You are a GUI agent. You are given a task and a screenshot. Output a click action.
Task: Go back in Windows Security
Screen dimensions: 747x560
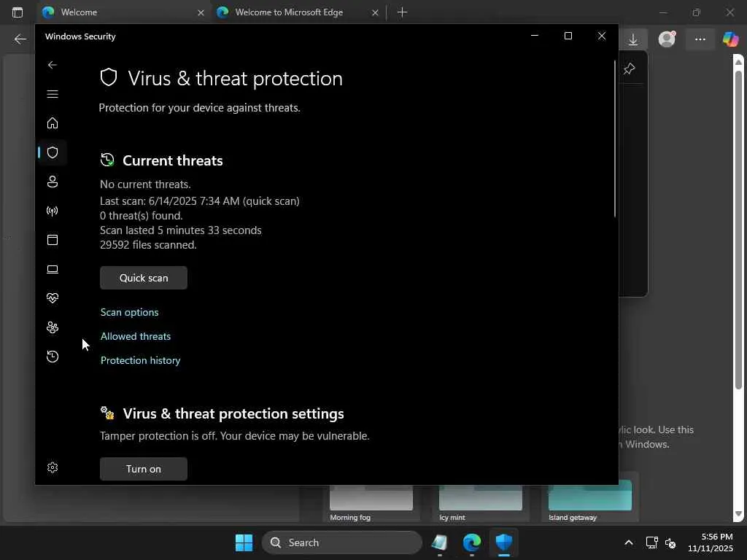click(x=53, y=65)
